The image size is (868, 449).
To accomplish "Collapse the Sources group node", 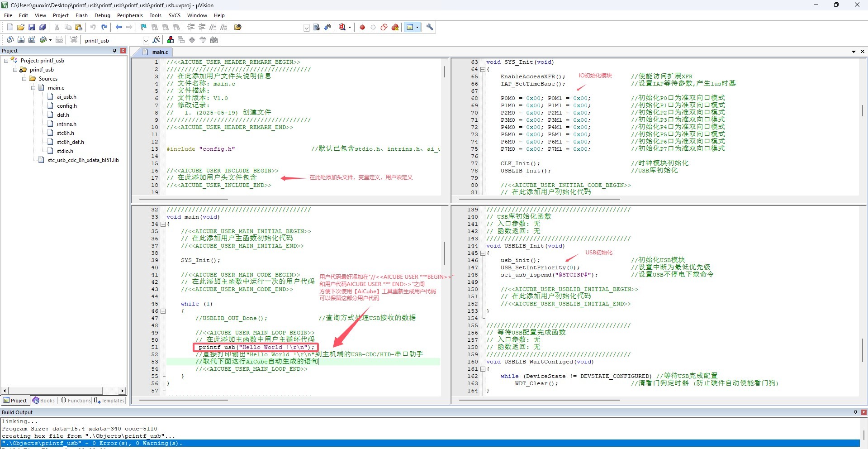I will tap(24, 79).
